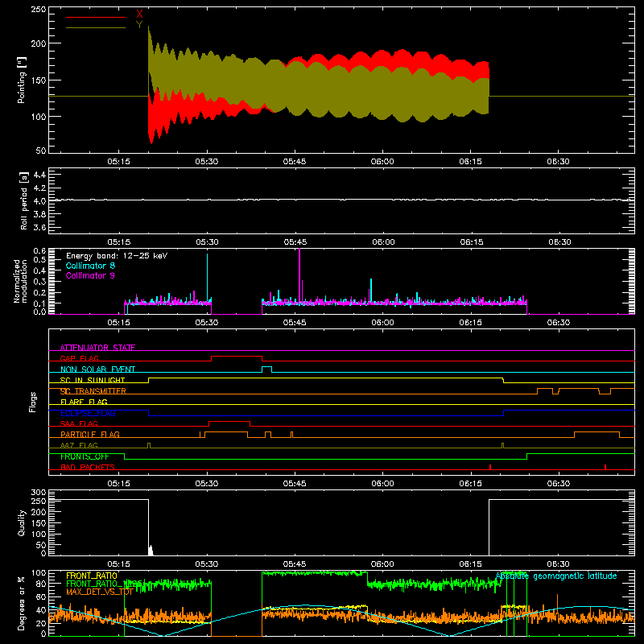Image resolution: width=644 pixels, height=644 pixels.
Task: Select the SAA_FLAG label
Action: [79, 423]
